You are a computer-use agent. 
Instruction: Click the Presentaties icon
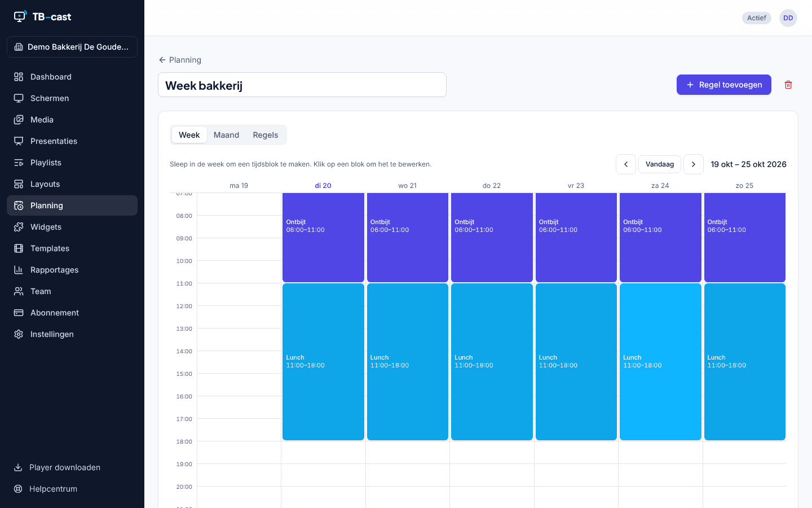click(19, 141)
